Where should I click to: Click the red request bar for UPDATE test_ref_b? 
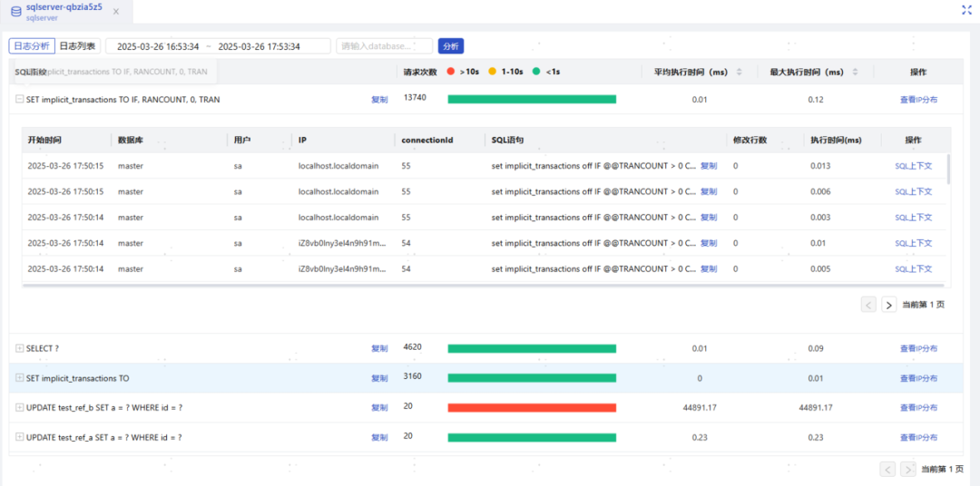pos(532,407)
